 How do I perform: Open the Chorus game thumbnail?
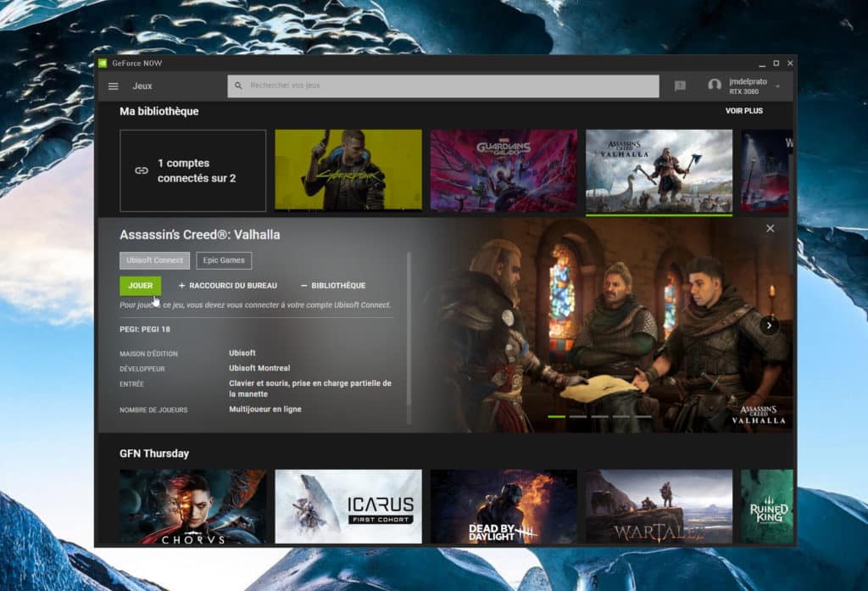pos(192,506)
